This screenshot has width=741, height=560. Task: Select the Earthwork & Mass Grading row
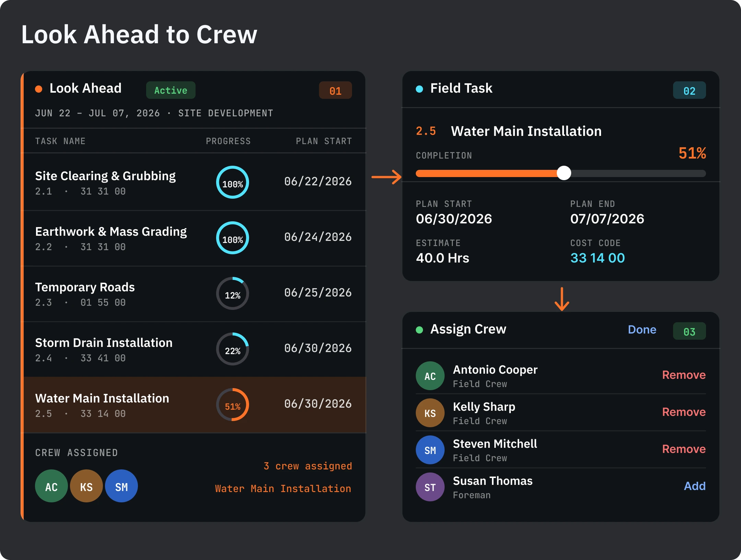click(194, 238)
